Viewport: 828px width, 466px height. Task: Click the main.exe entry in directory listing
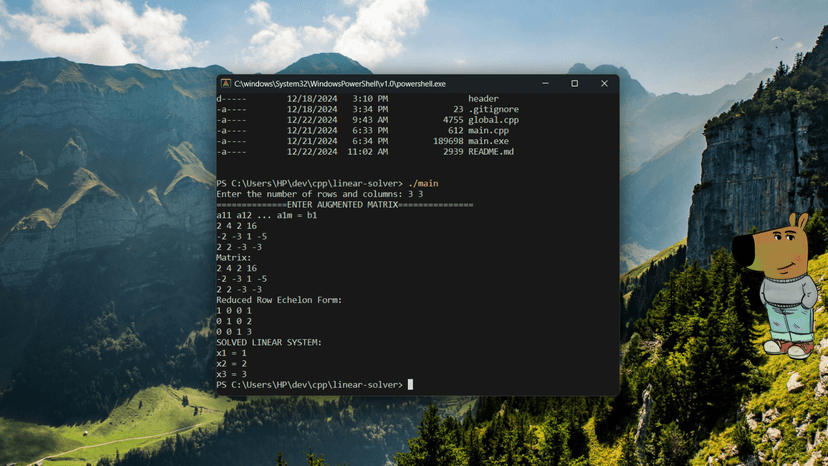[x=488, y=141]
